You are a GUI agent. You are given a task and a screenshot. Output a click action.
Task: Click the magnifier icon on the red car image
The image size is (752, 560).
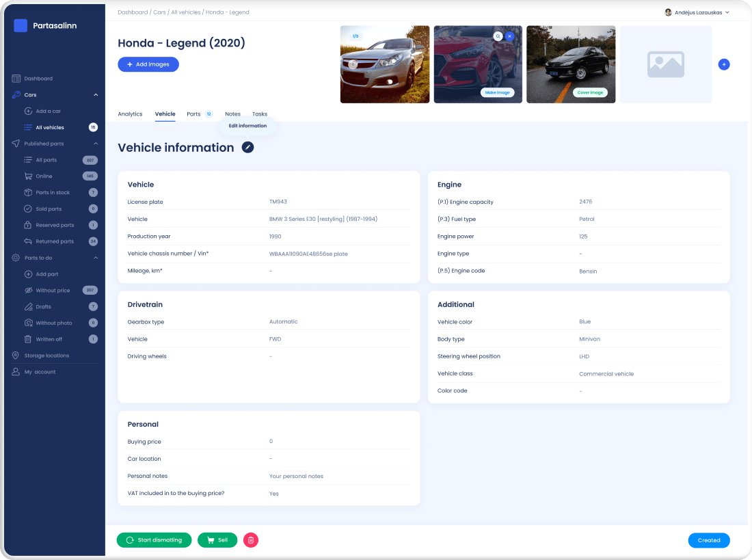(498, 36)
